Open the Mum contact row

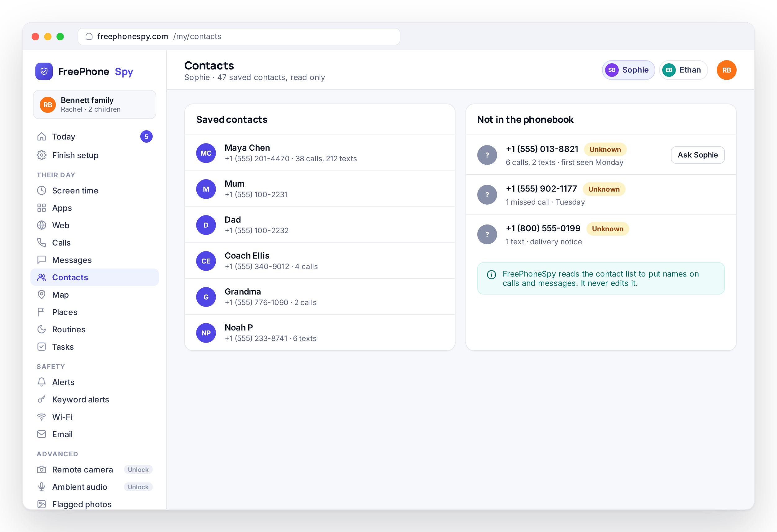click(x=320, y=189)
